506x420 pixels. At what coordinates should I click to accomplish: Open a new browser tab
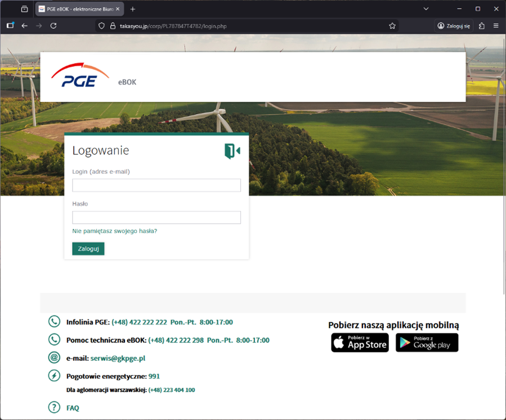(x=133, y=9)
